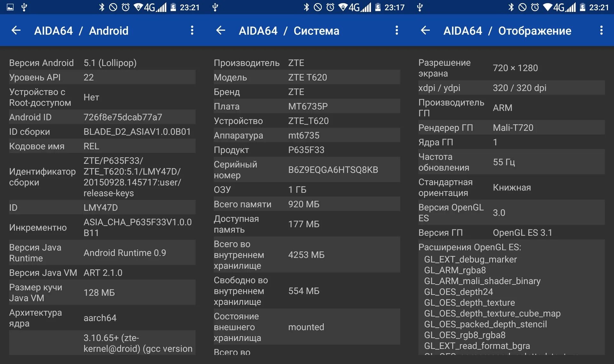Tap build ID BLADE_D2_ASIAV1.0.0B01

137,132
